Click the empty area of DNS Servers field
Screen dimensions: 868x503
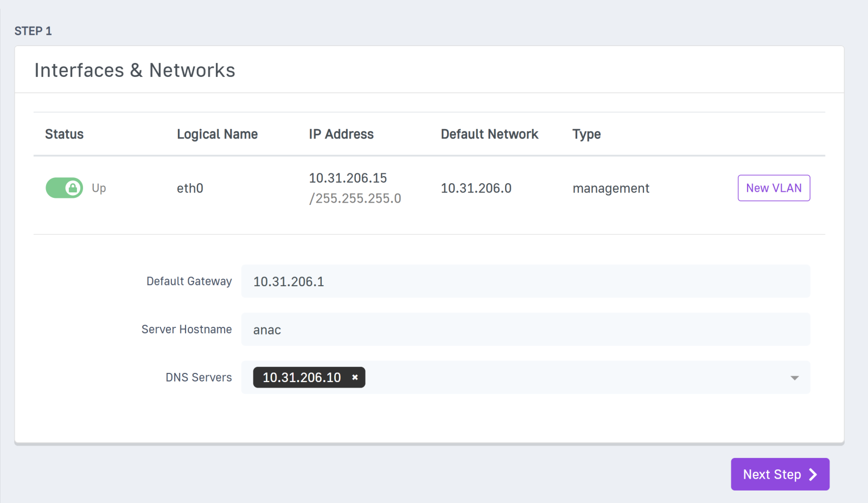coord(570,378)
